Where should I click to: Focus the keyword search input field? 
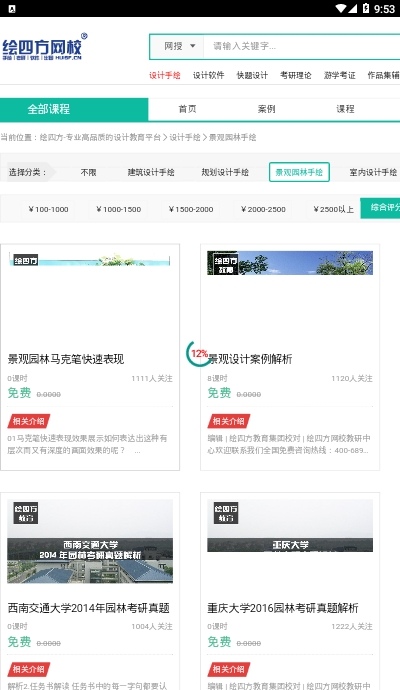coord(301,46)
